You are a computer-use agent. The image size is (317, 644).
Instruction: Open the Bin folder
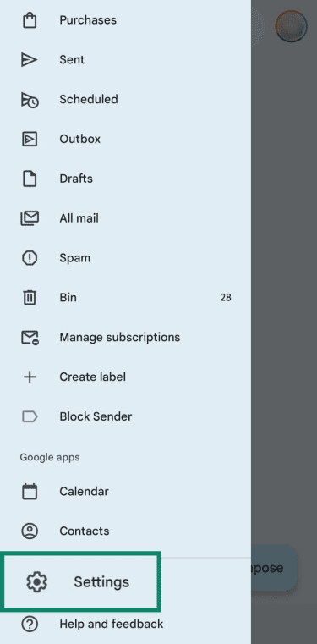[x=125, y=297]
